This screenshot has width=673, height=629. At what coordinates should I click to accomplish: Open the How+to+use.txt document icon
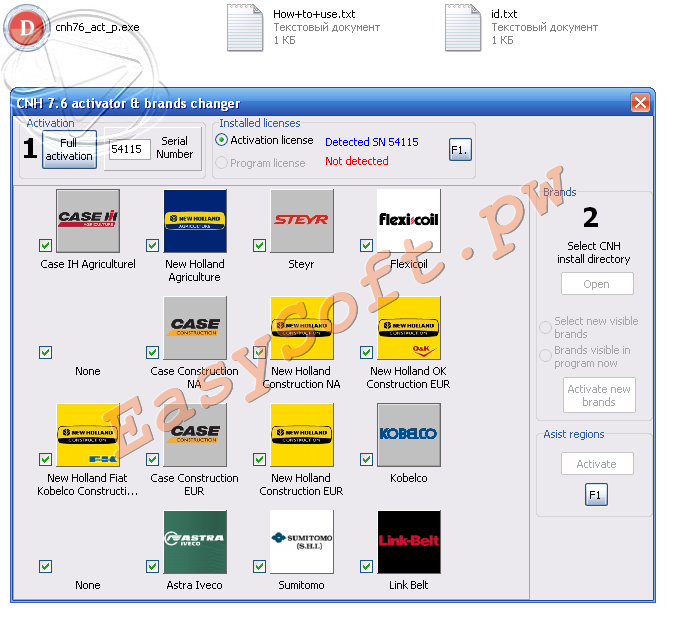click(245, 27)
